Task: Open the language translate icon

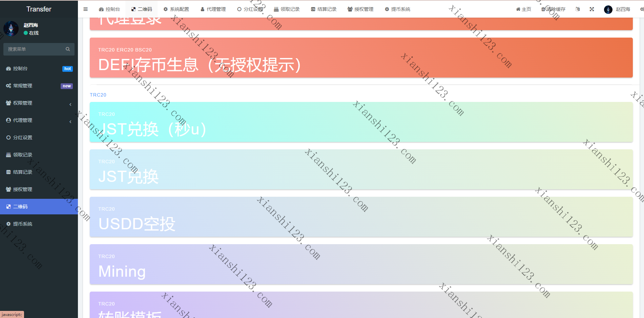Action: pos(578,9)
